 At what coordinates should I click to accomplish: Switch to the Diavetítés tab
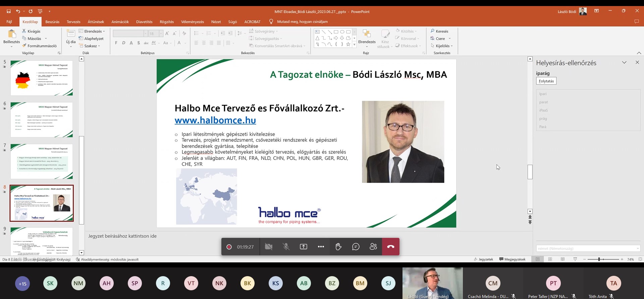[x=144, y=22]
